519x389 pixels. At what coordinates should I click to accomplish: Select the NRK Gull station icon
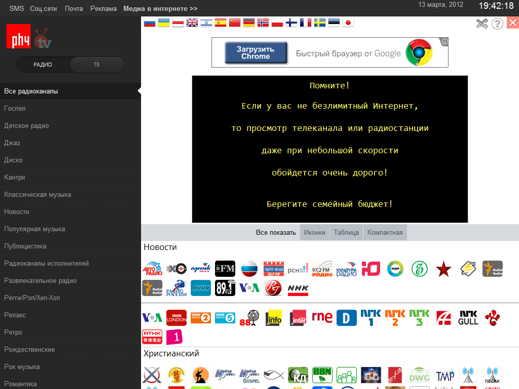click(x=468, y=318)
